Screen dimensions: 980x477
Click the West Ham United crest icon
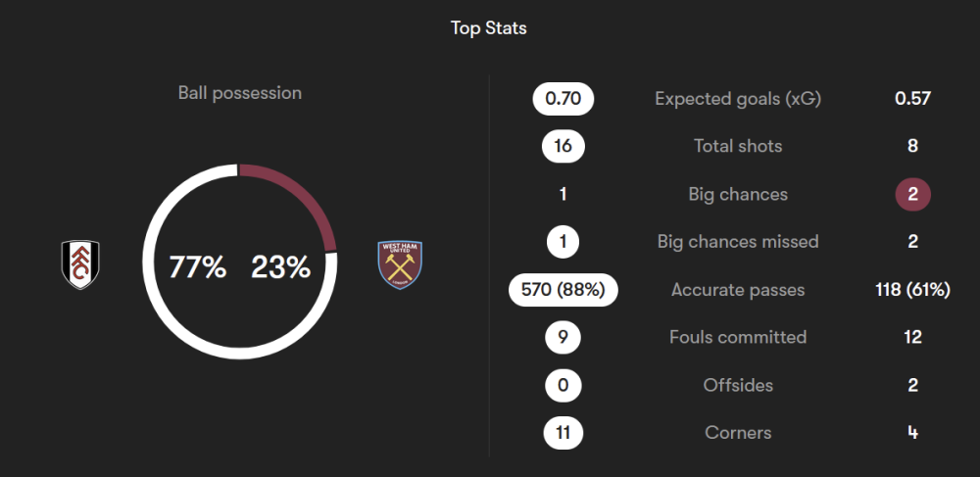(x=400, y=265)
